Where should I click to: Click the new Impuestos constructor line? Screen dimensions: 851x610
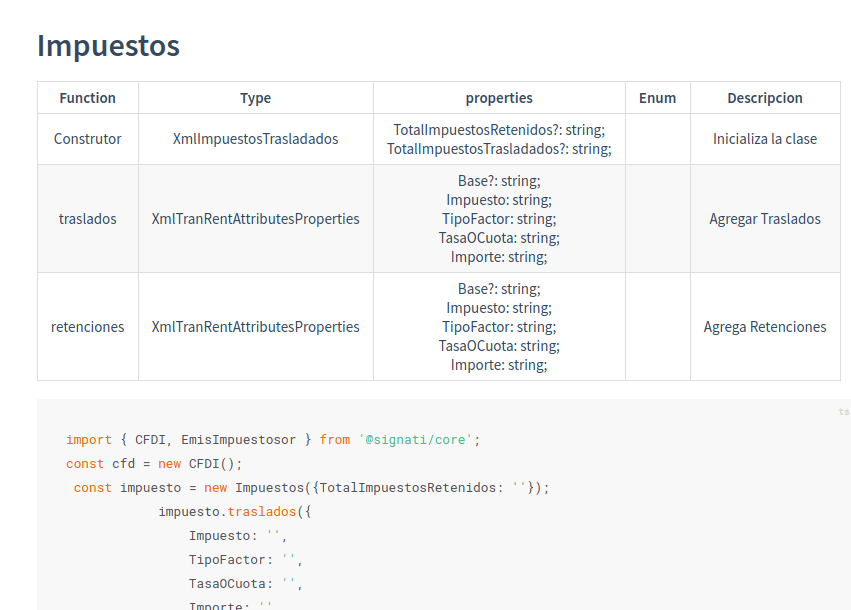[312, 488]
